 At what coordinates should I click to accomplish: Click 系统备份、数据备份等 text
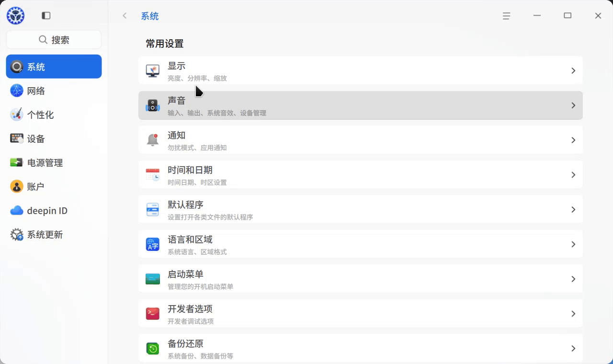[x=201, y=356]
